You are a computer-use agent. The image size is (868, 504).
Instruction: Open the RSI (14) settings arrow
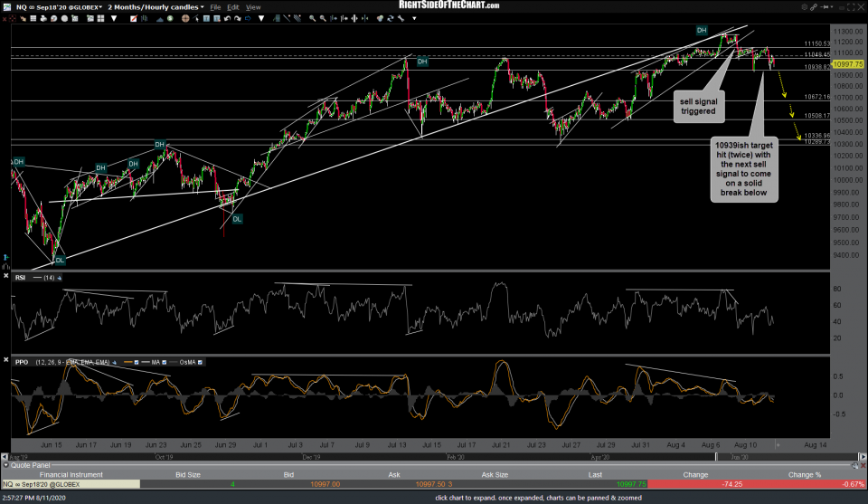pyautogui.click(x=60, y=278)
